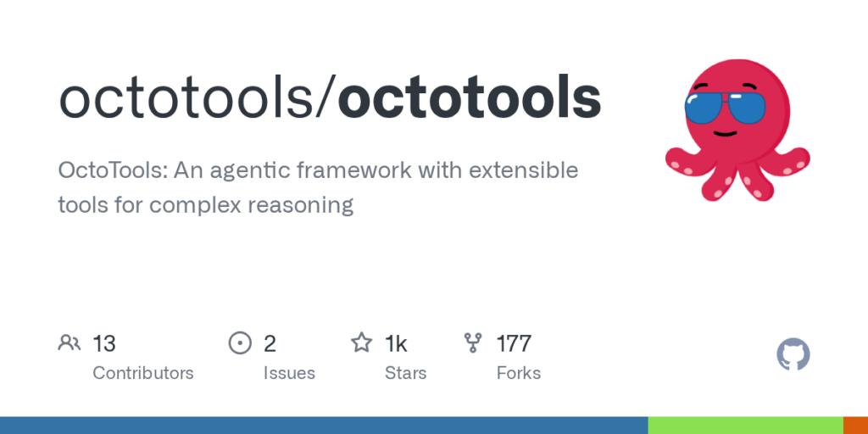Click the blue language bar segment
868x434 pixels.
[324, 426]
